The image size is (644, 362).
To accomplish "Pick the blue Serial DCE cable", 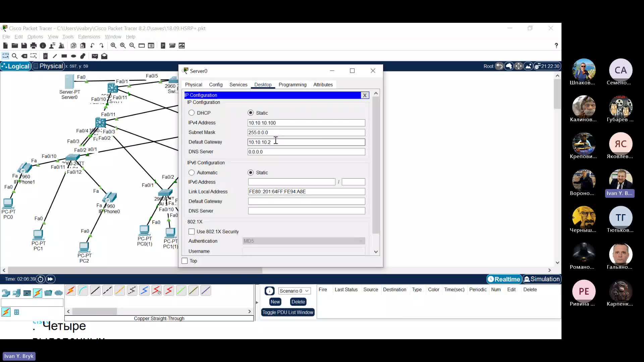I will pyautogui.click(x=144, y=291).
